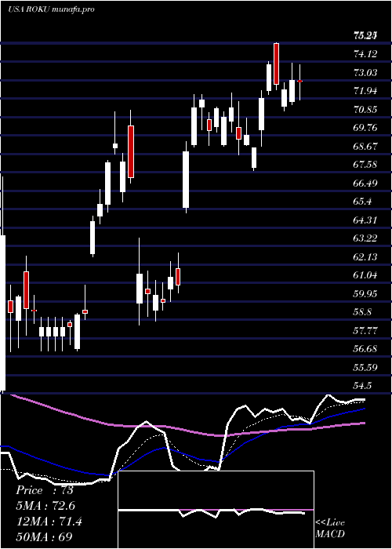This screenshot has height=549, width=392.
Task: Select the 63.22 price axis label
Action: point(365,238)
